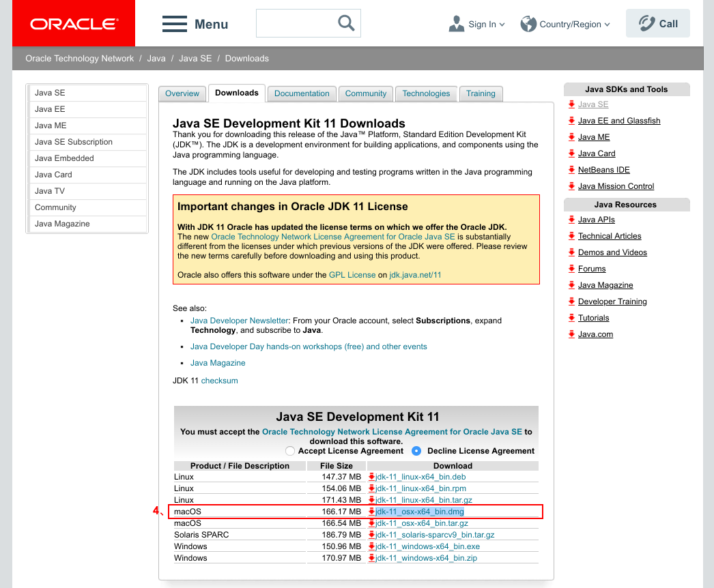
Task: Open Java Magazine link in Java Resources
Action: click(605, 285)
